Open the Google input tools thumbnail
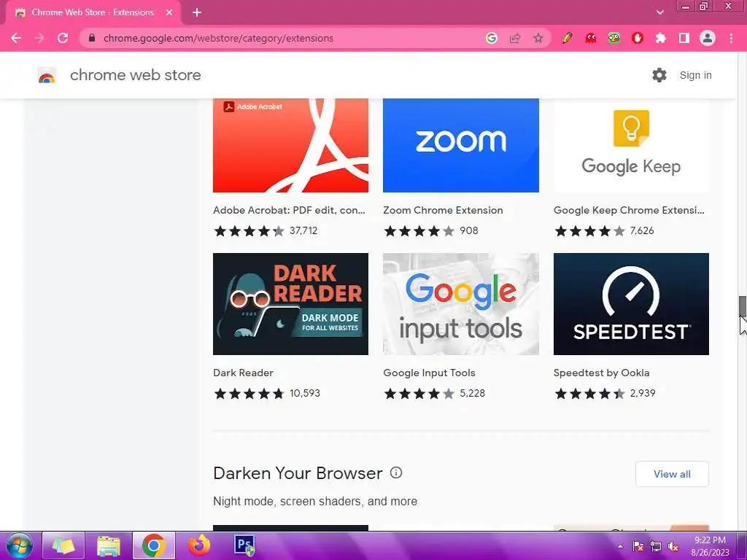Image resolution: width=747 pixels, height=560 pixels. click(x=461, y=304)
